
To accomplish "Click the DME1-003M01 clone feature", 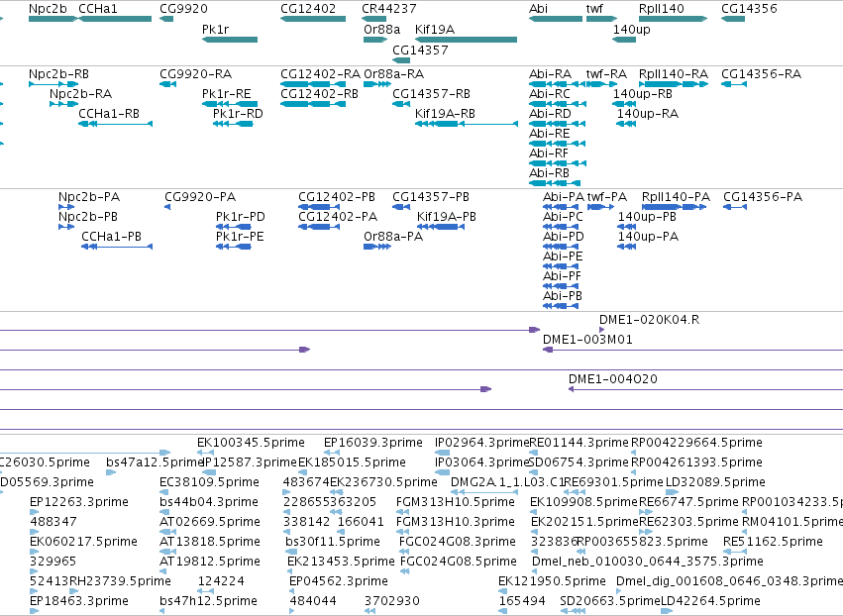I will click(x=693, y=350).
